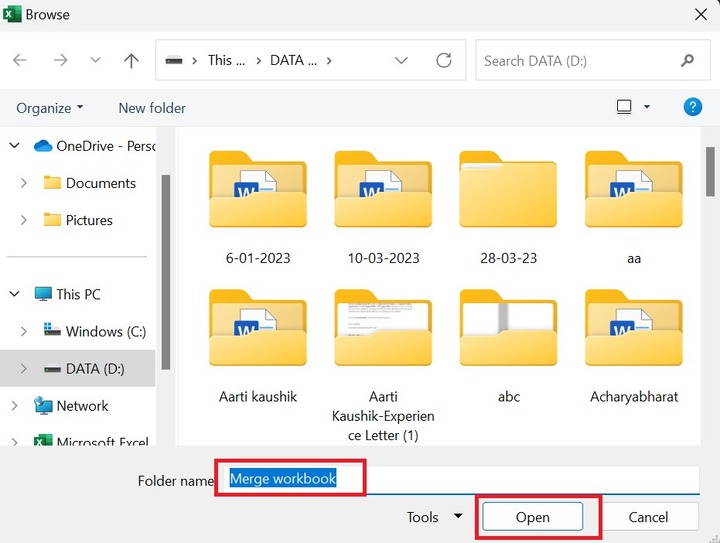This screenshot has height=543, width=720.
Task: Open the Organize menu
Action: pos(50,108)
